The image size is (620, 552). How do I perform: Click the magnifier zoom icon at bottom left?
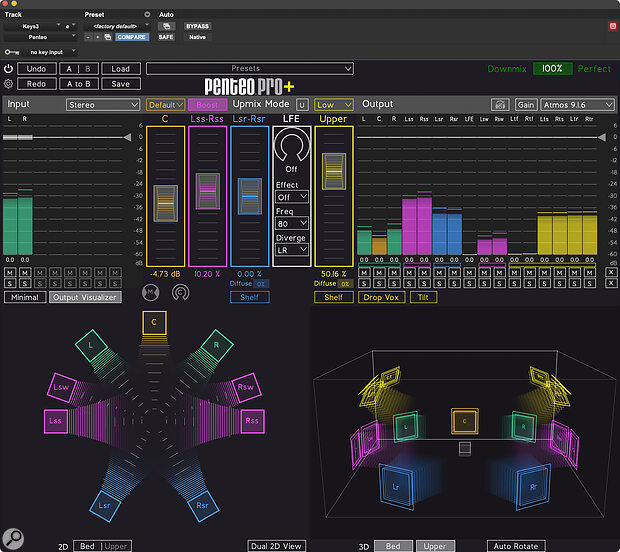point(13,539)
